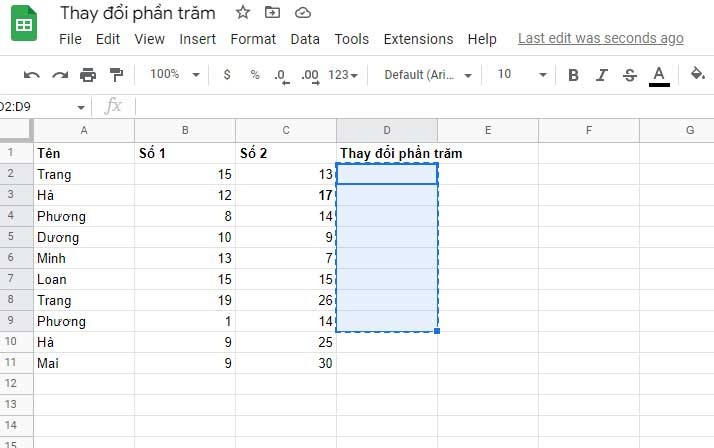Toggle Bold formatting
The image size is (714, 448).
[x=573, y=75]
